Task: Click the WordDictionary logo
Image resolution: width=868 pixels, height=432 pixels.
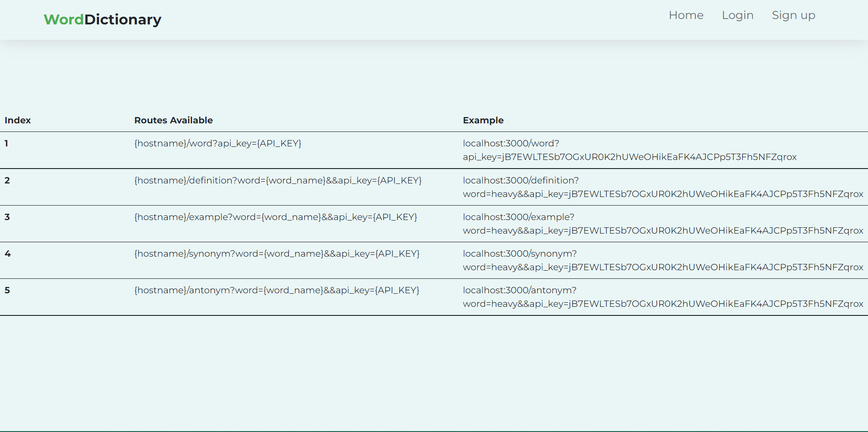Action: 103,19
